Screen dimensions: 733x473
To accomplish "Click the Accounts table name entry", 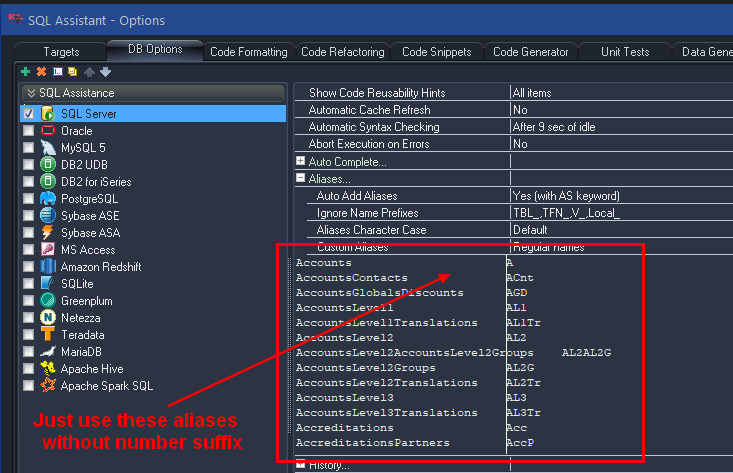I will [x=323, y=263].
